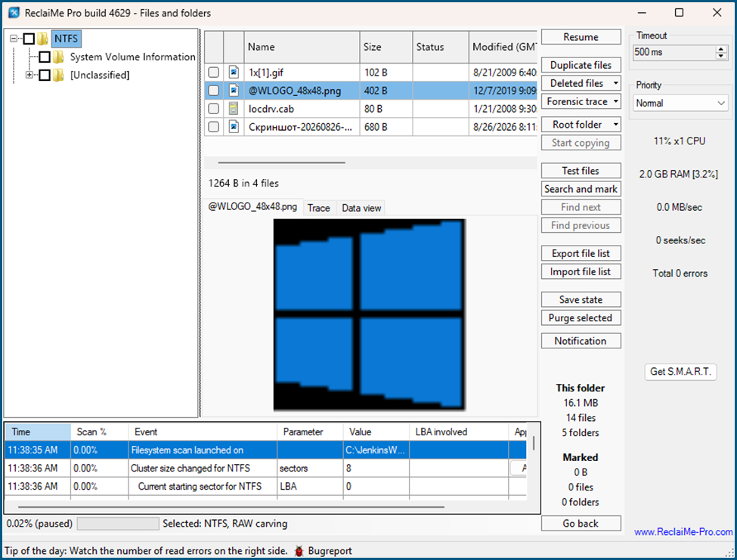The width and height of the screenshot is (737, 560).
Task: Click the LBA involved column header
Action: pos(459,432)
